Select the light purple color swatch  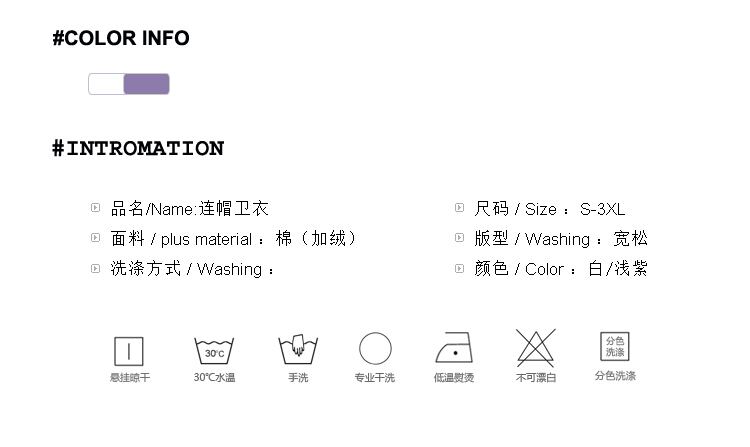click(x=146, y=84)
